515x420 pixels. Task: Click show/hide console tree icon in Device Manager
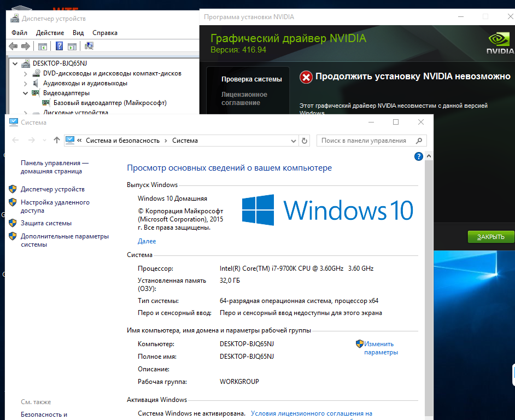[x=43, y=46]
